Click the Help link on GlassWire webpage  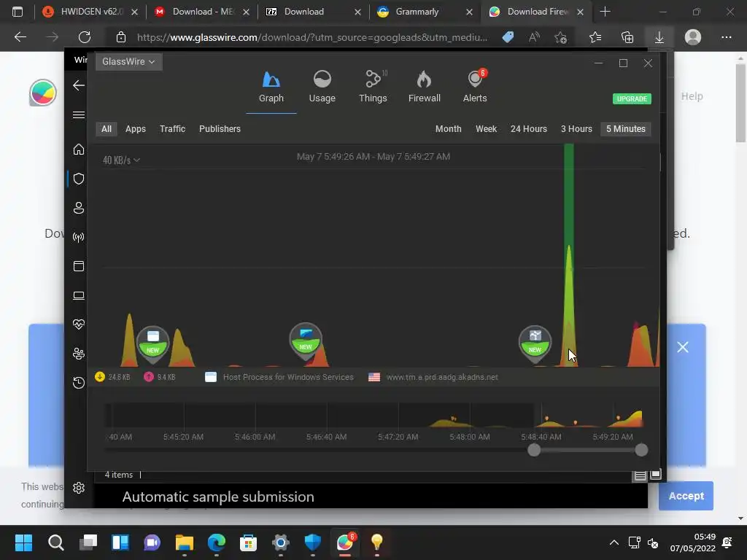pyautogui.click(x=692, y=96)
